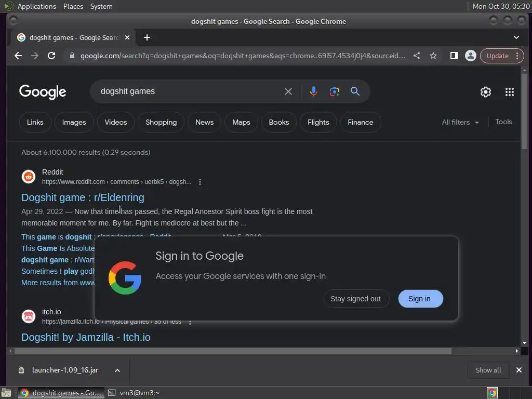Open Google quick settings gear
The width and height of the screenshot is (532, 399).
click(486, 92)
